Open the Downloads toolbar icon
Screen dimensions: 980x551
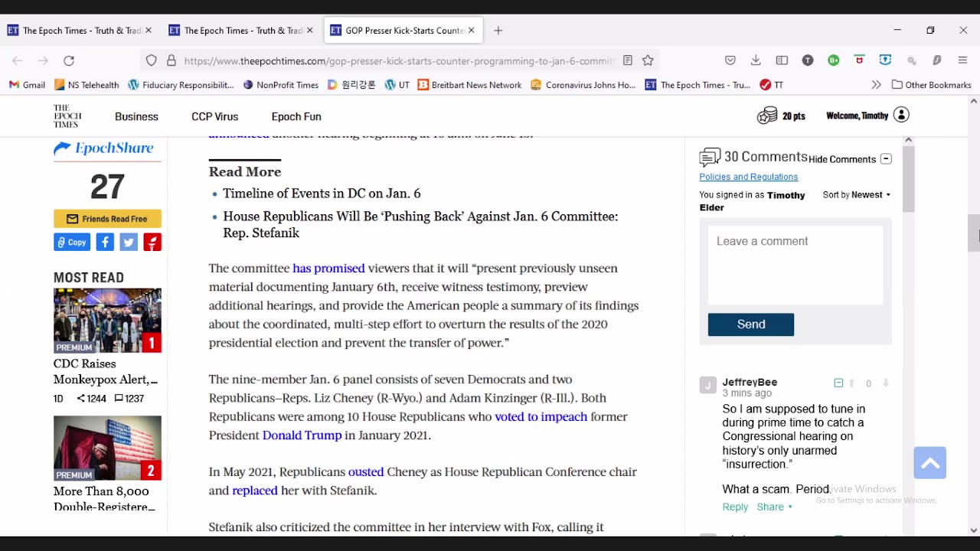pos(756,60)
